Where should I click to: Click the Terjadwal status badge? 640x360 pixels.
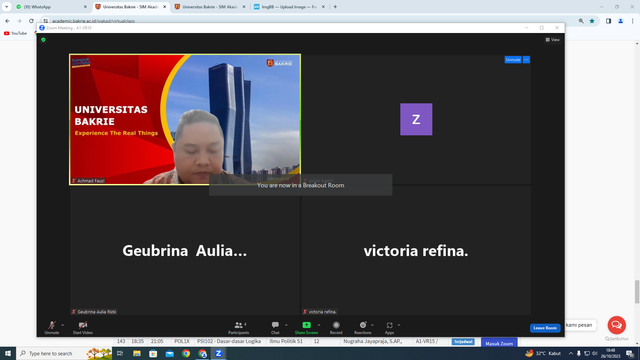coord(463,342)
